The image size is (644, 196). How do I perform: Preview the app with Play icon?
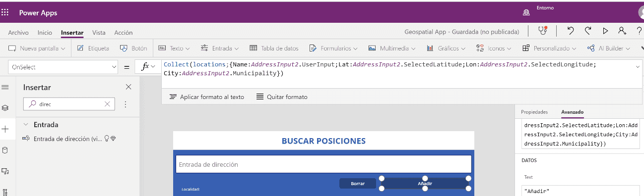(605, 31)
